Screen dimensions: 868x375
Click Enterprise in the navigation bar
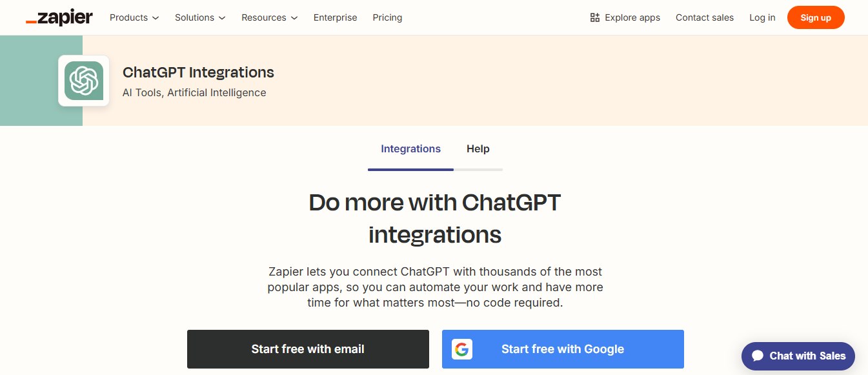pyautogui.click(x=335, y=17)
